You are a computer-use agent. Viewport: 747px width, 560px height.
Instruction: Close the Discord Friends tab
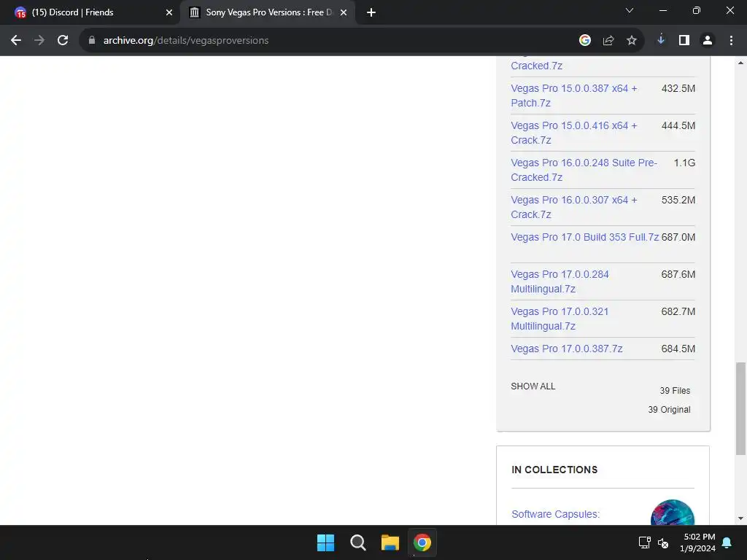169,12
